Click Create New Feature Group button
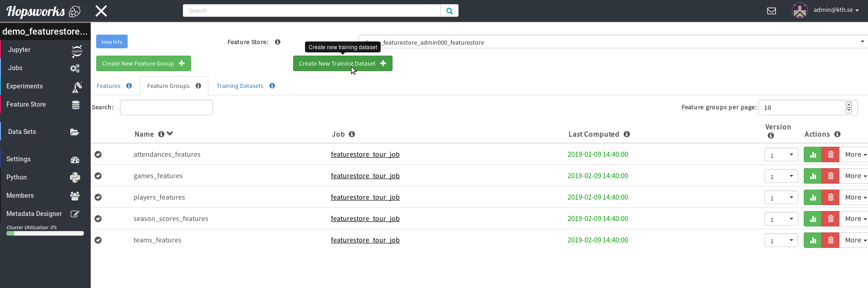 (144, 63)
